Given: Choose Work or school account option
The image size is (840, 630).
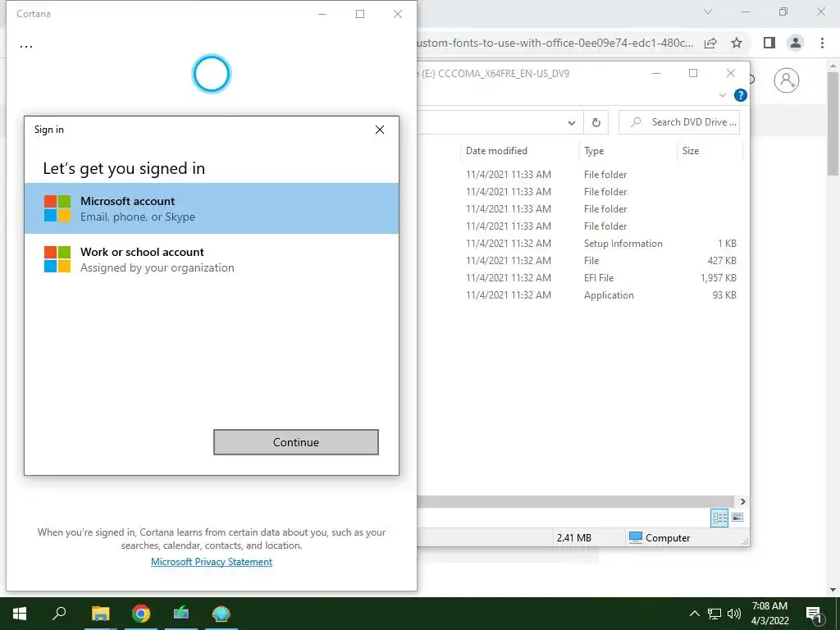Looking at the screenshot, I should point(212,259).
